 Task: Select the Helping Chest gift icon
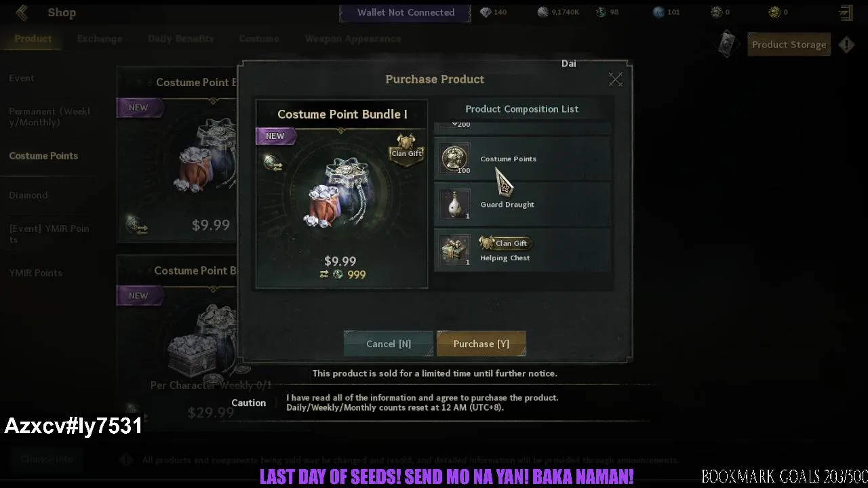455,249
